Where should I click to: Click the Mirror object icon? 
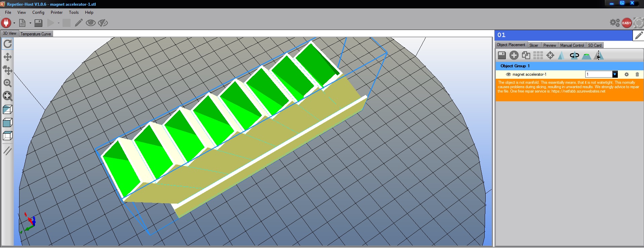(x=599, y=55)
